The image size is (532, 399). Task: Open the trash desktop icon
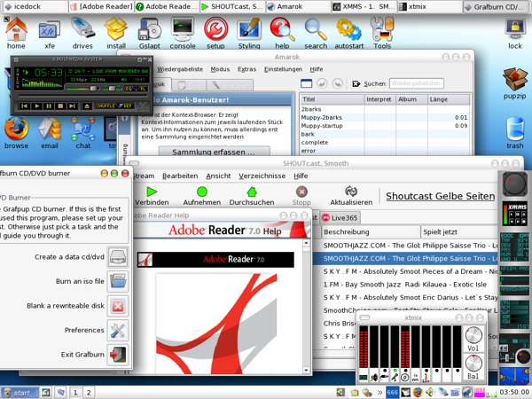515,132
